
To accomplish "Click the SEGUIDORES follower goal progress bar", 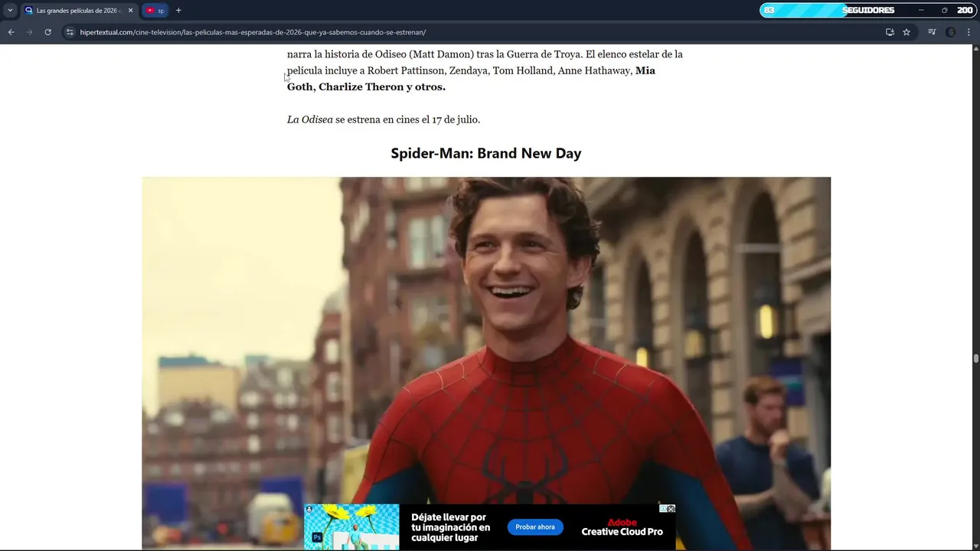I will 867,10.
